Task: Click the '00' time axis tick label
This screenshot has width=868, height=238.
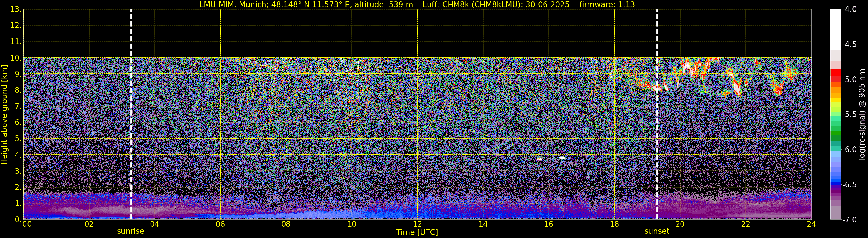Action: pyautogui.click(x=27, y=224)
